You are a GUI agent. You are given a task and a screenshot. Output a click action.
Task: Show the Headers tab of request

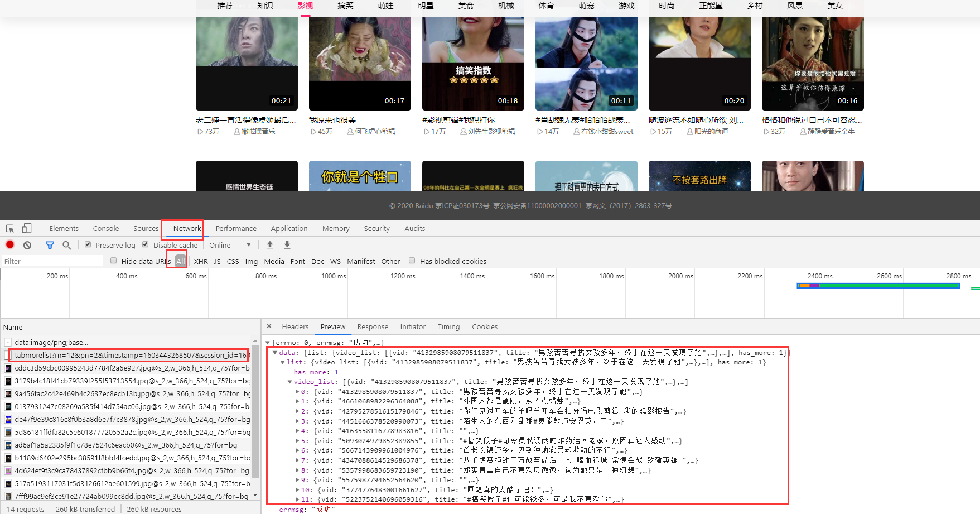click(295, 326)
